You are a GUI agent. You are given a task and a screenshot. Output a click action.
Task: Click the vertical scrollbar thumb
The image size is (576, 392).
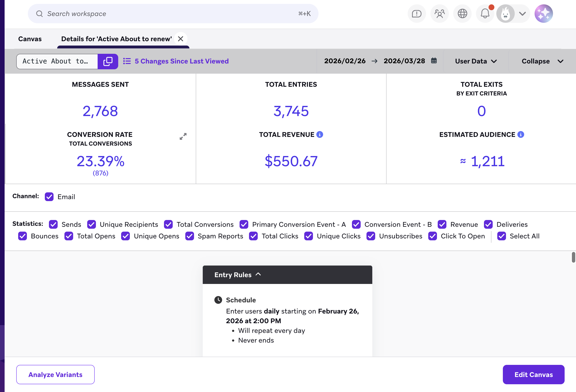[574, 257]
